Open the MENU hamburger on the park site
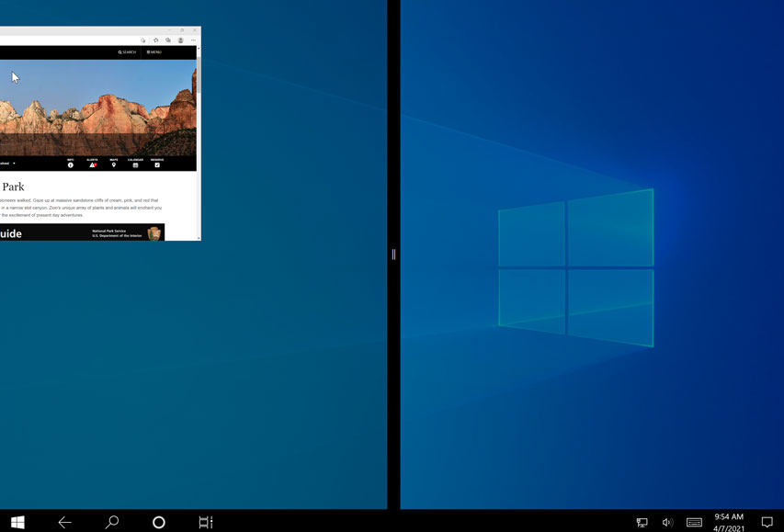784x532 pixels. point(153,51)
